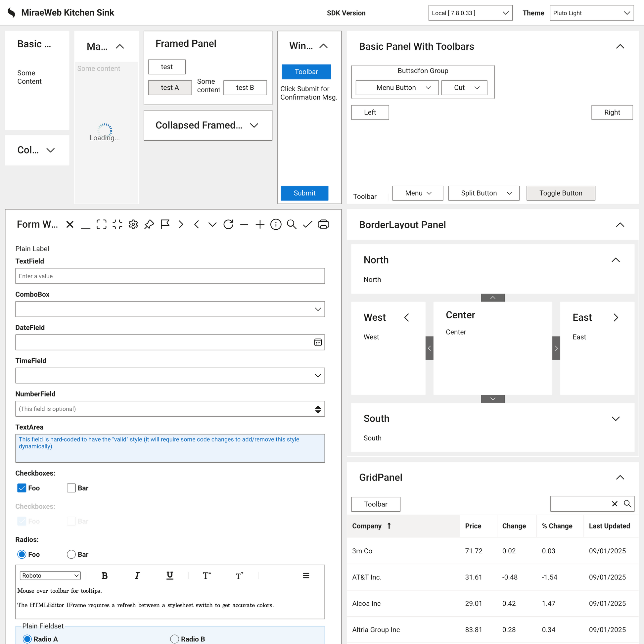Click the flag tool icon
The image size is (644, 644).
point(165,224)
